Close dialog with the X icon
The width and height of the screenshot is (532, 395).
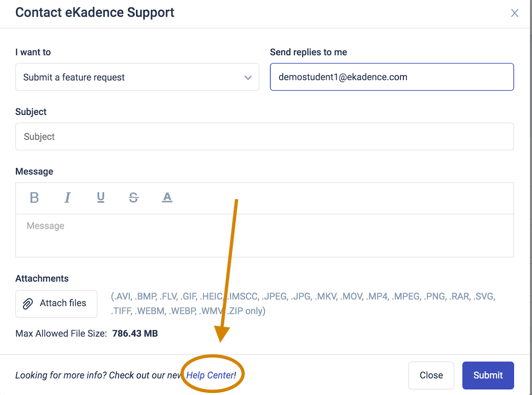coord(514,13)
